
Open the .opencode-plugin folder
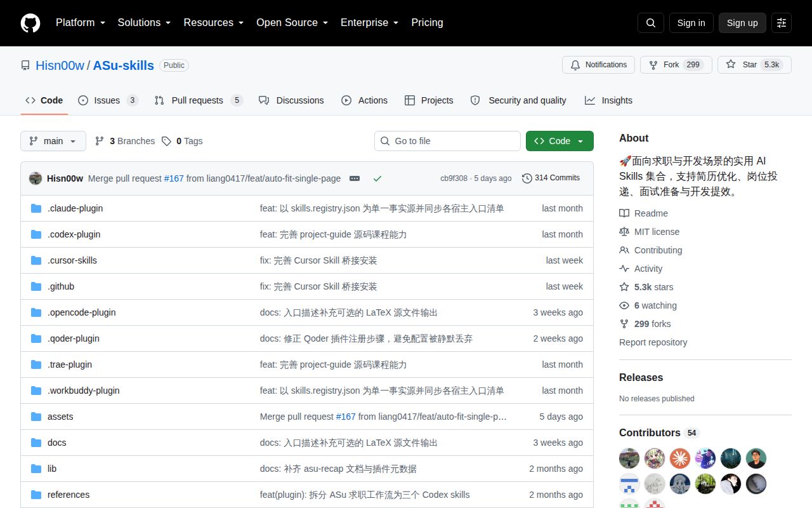81,312
